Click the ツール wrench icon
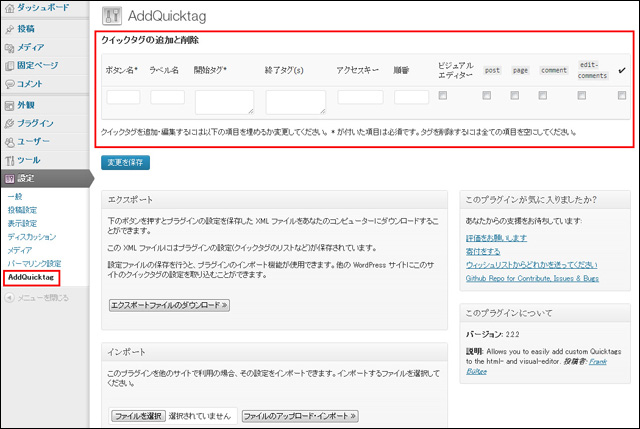The height and width of the screenshot is (429, 640). tap(10, 160)
